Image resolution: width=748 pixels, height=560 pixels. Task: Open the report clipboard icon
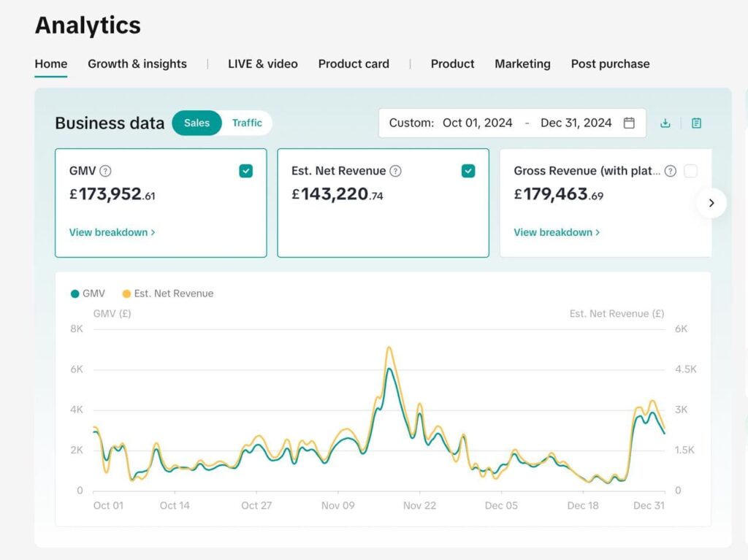click(696, 123)
